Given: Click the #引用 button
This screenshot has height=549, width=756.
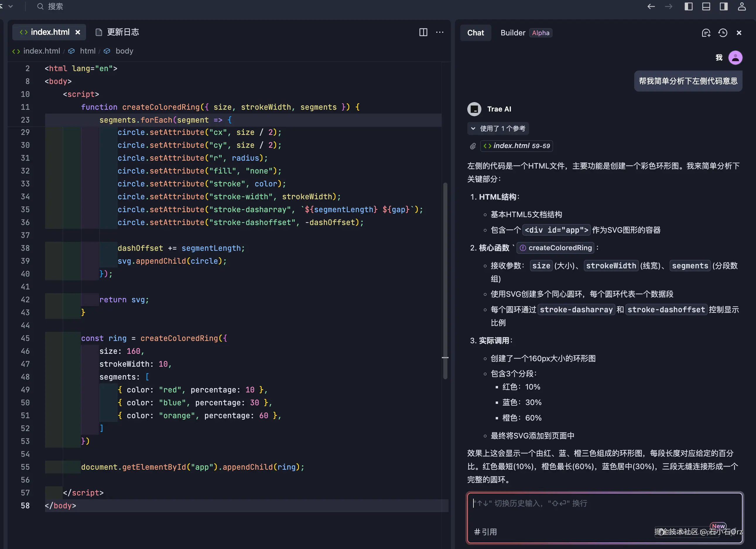Looking at the screenshot, I should point(485,532).
